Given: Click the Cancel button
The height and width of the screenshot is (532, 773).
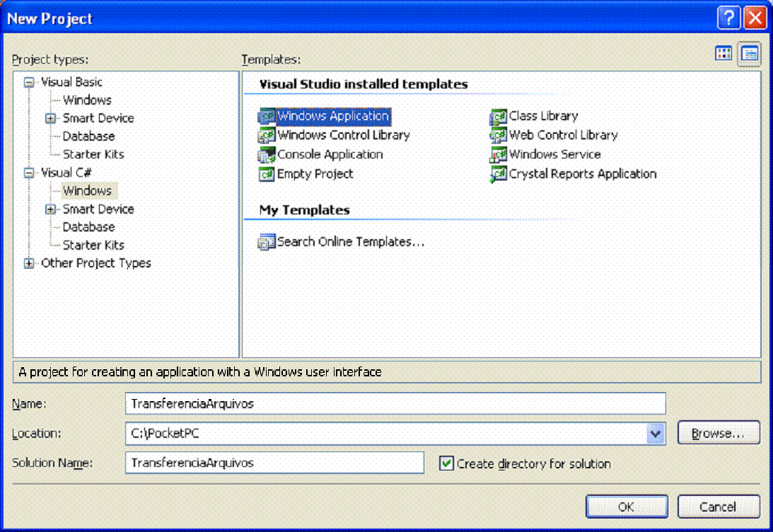Looking at the screenshot, I should point(719,507).
